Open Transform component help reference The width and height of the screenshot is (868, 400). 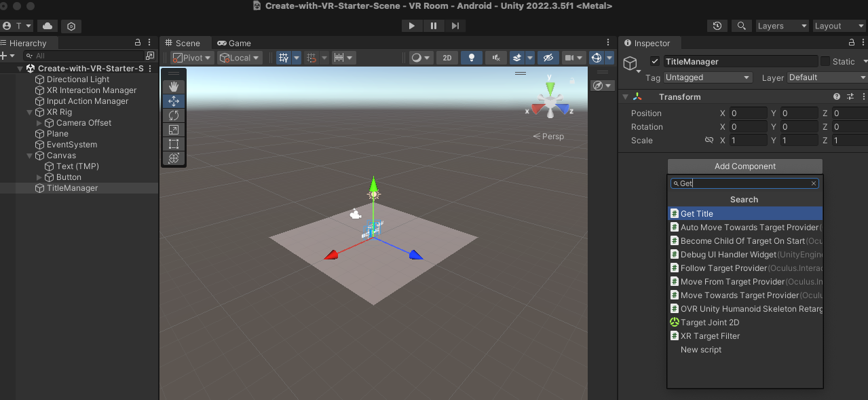[x=837, y=96]
